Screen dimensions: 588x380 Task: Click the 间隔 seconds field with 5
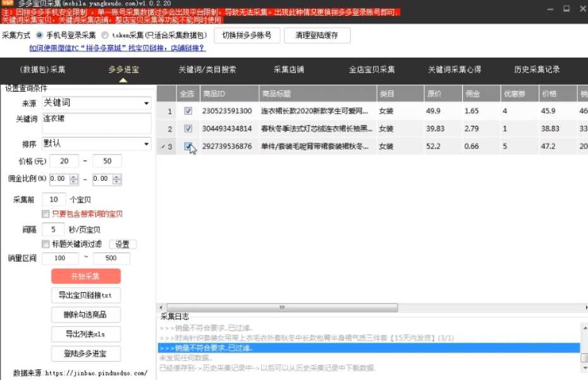pos(53,229)
